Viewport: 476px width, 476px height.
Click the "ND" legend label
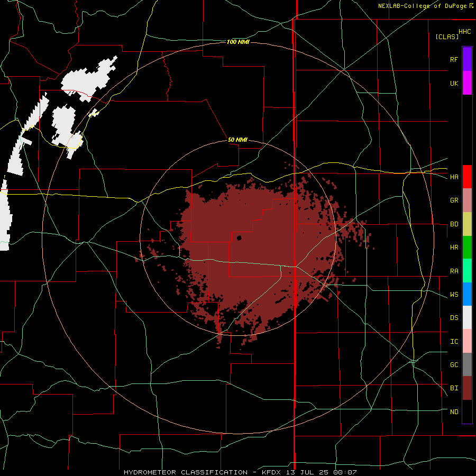(x=454, y=412)
